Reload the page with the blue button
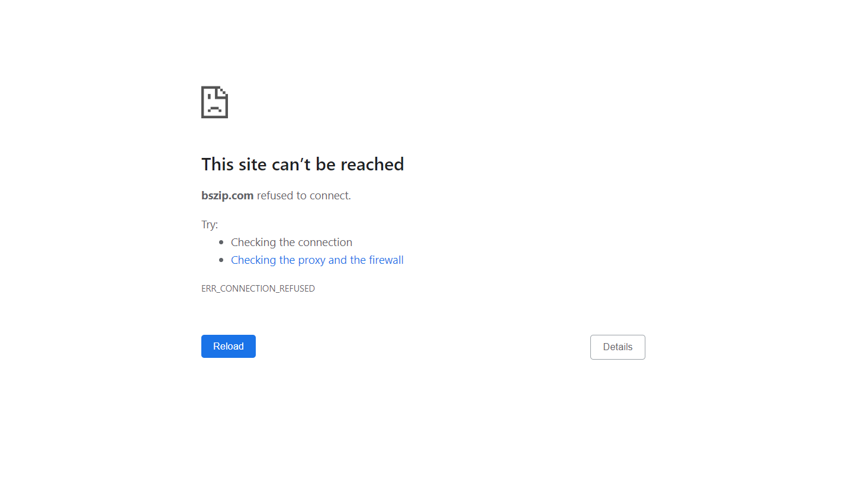 pos(229,346)
